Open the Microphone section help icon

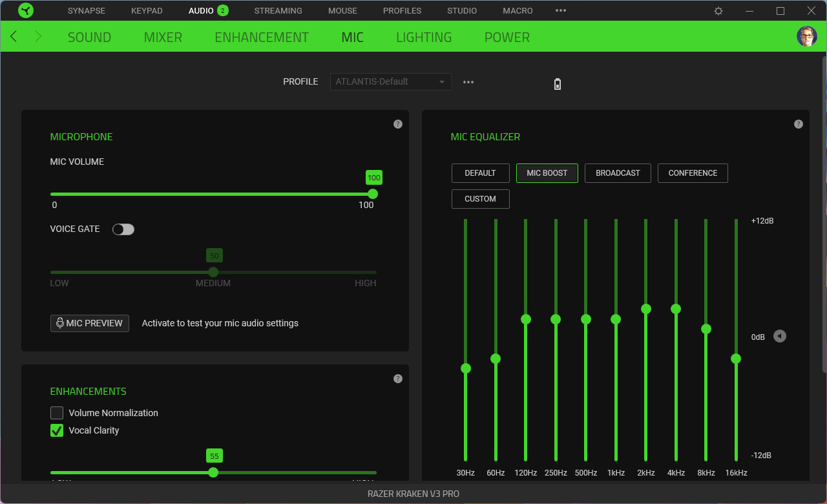click(x=398, y=124)
